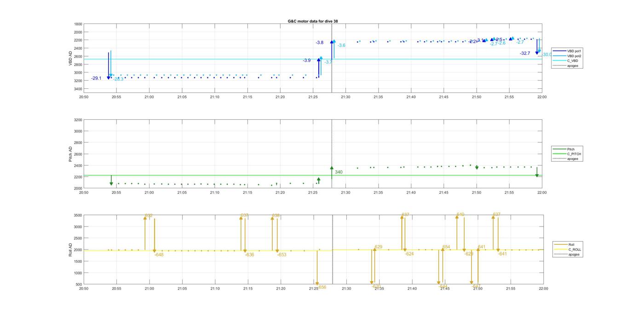Click the "Pitch AD" y-axis label
Image resolution: width=644 pixels, height=319 pixels.
pyautogui.click(x=70, y=154)
